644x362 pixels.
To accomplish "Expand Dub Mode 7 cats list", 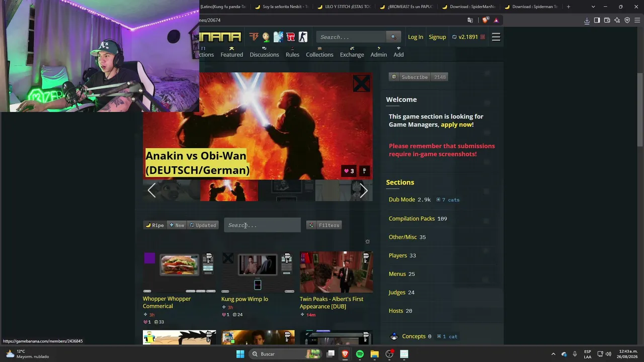I will pyautogui.click(x=448, y=200).
